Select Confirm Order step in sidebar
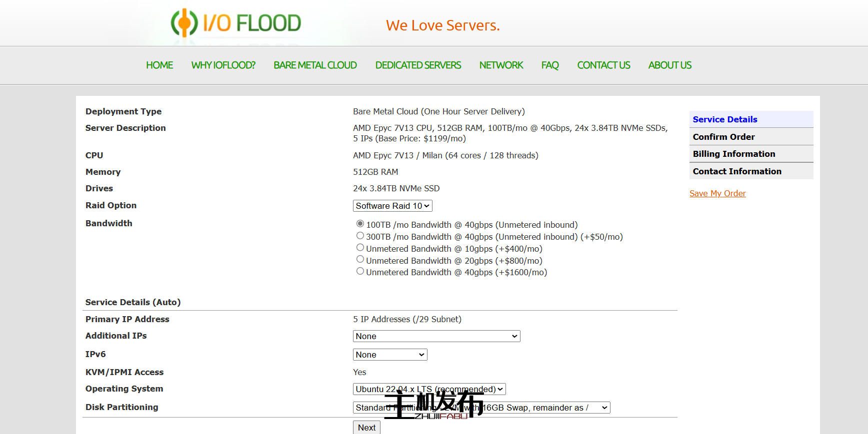The height and width of the screenshot is (434, 868). coord(751,137)
